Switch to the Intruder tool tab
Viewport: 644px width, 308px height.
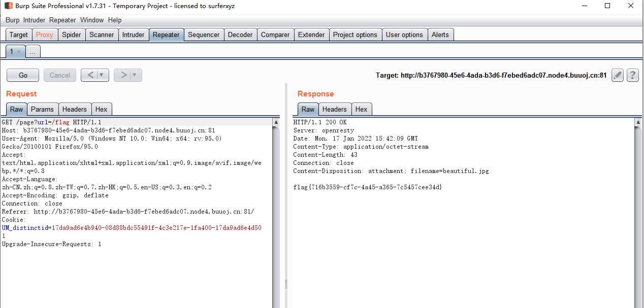pos(134,35)
